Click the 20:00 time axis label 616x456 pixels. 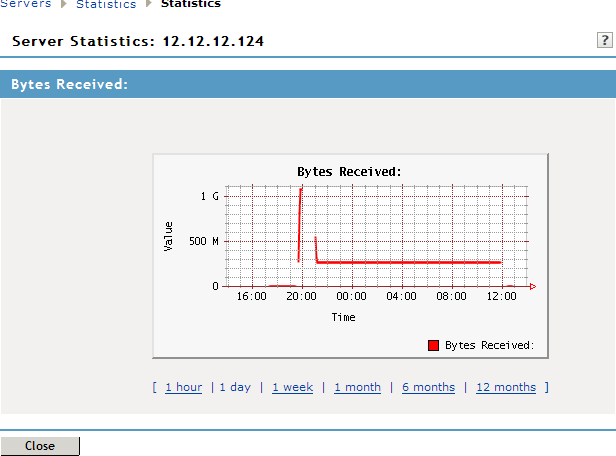tap(301, 296)
